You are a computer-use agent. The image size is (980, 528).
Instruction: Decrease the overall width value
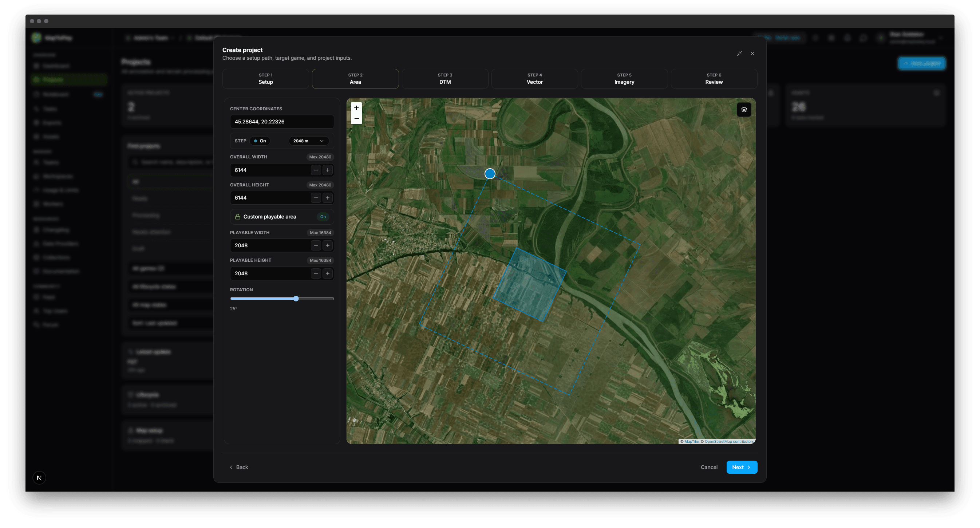pos(316,170)
